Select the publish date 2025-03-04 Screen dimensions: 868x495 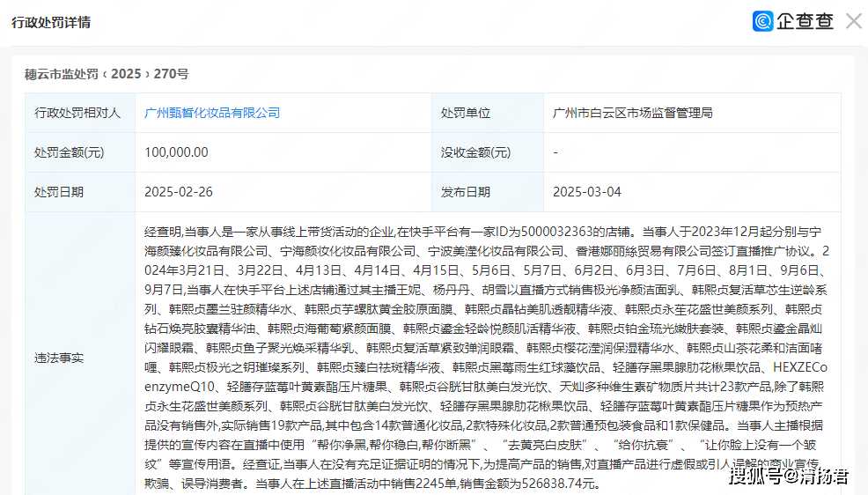[587, 192]
